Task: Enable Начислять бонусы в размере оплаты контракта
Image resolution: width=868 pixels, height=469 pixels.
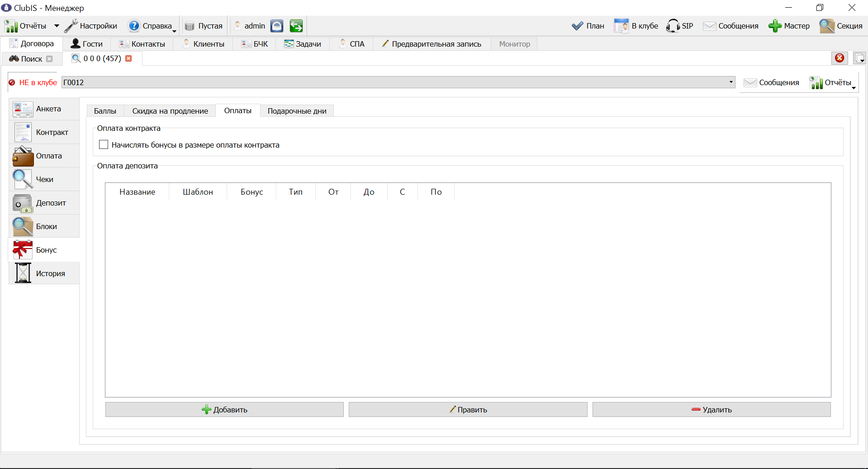Action: pyautogui.click(x=104, y=145)
